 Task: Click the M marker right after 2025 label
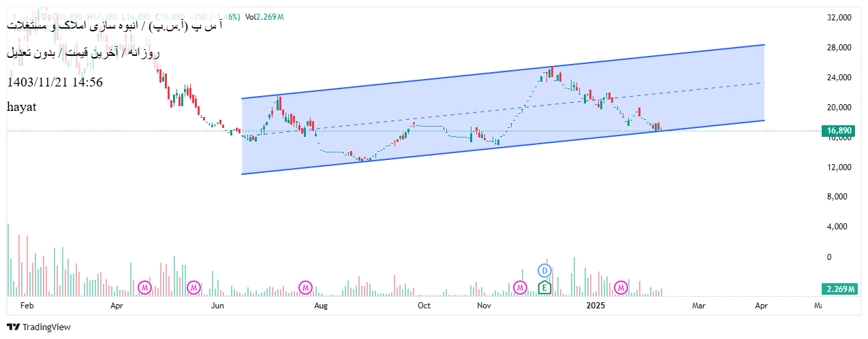[621, 288]
